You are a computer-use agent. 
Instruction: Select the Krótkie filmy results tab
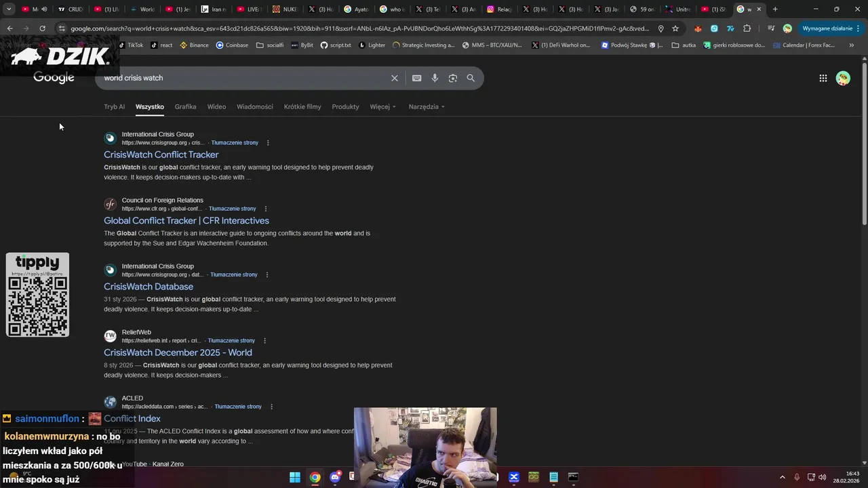(302, 106)
